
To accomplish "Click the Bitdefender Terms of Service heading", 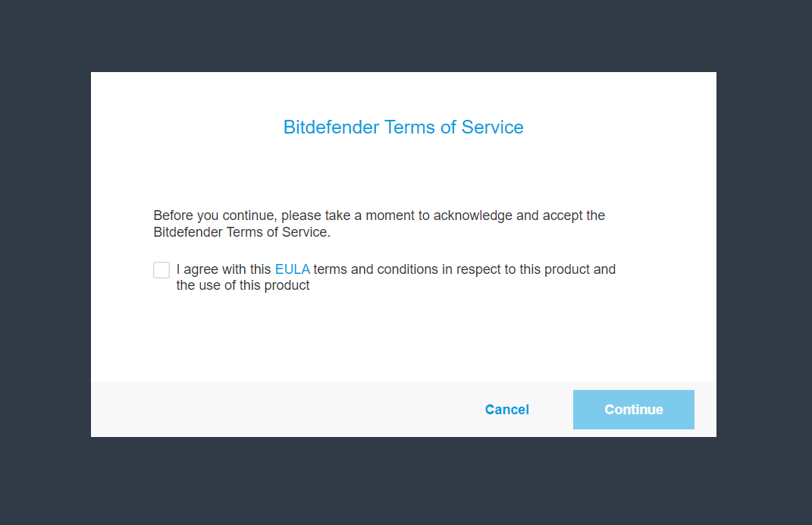I will (x=403, y=127).
